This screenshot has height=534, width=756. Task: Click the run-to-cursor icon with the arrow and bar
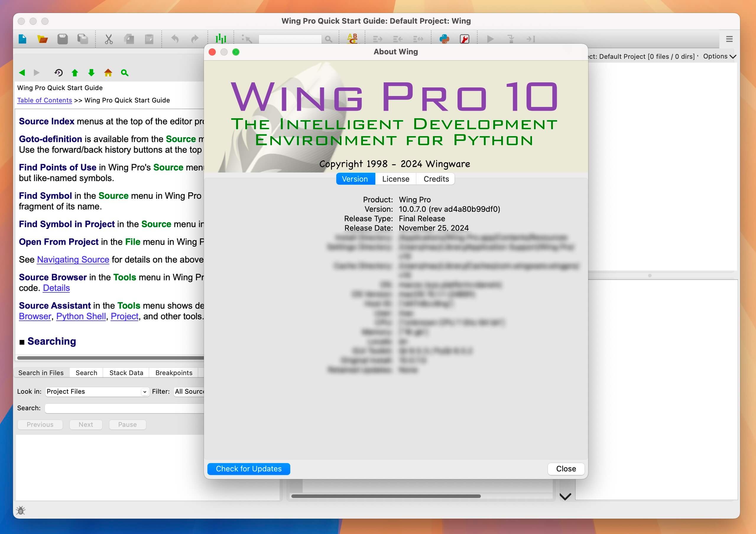531,39
